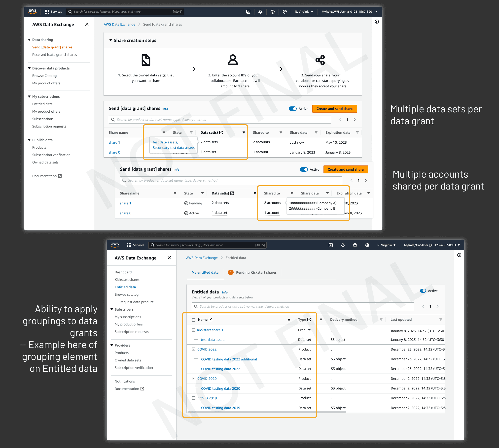The height and width of the screenshot is (448, 499).
Task: Toggle the Active switch in the second shares panel
Action: pyautogui.click(x=304, y=169)
